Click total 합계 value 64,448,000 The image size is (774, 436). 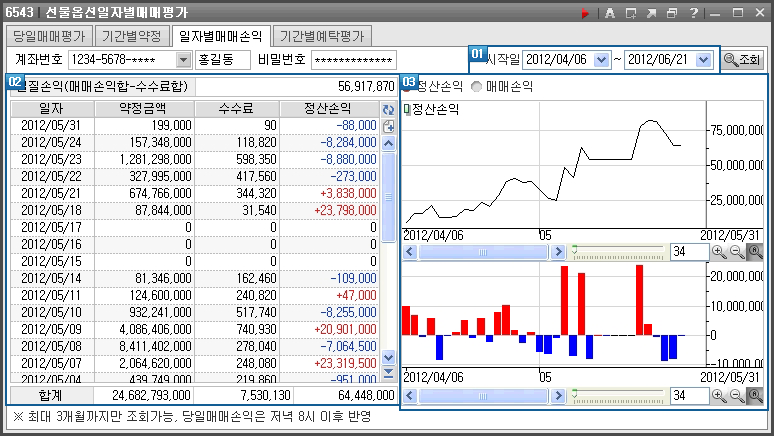click(x=366, y=396)
